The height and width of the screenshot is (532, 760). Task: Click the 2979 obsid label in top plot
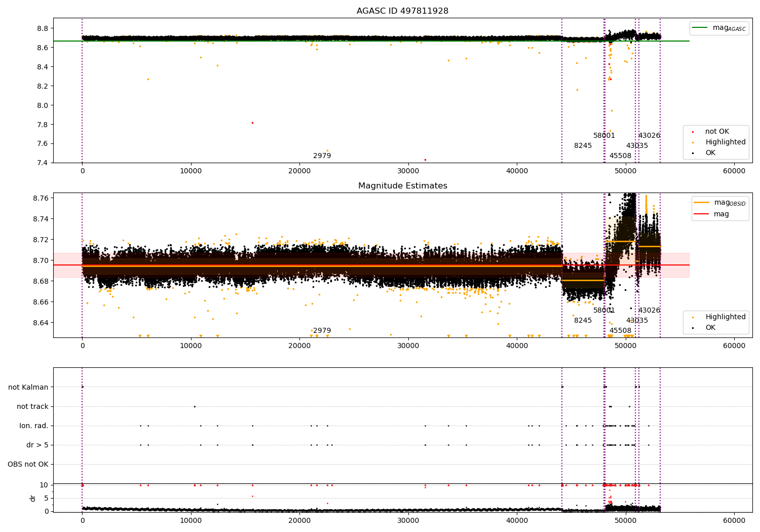click(322, 156)
